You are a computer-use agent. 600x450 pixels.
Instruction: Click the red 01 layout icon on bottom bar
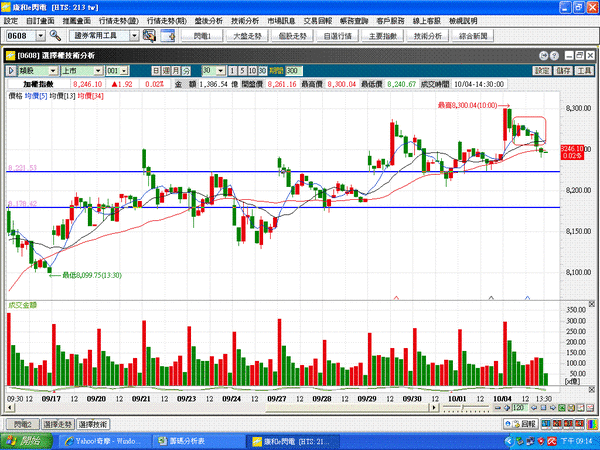(557, 424)
